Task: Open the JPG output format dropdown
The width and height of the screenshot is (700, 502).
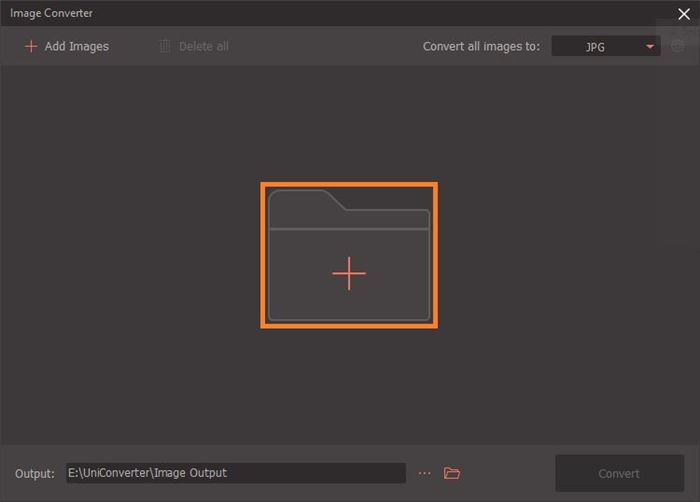Action: click(x=606, y=46)
